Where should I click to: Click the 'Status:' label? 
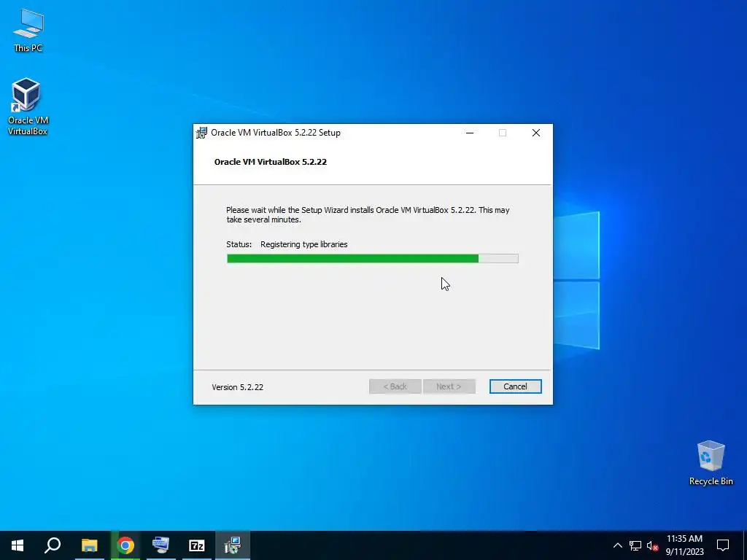239,244
